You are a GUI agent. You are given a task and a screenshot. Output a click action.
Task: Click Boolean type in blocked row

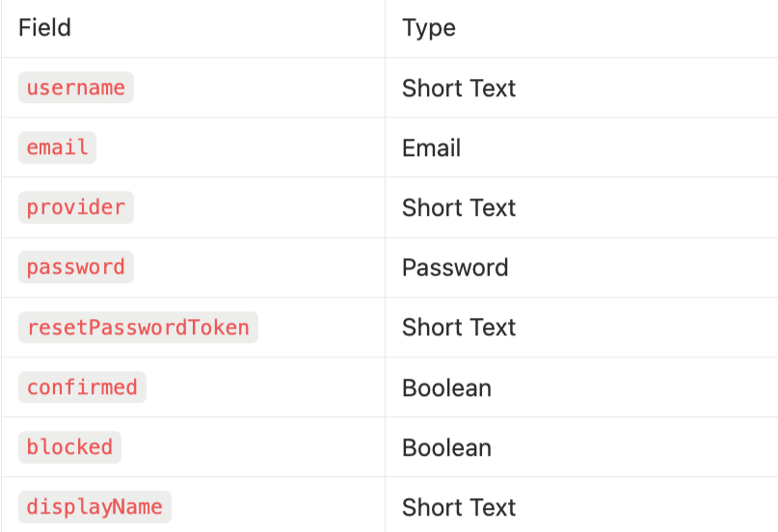pyautogui.click(x=447, y=447)
